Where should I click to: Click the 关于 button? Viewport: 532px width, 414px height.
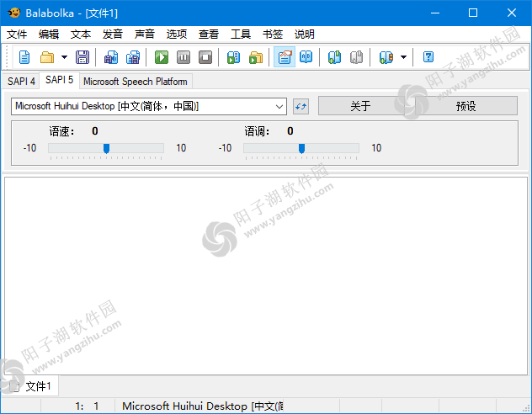tap(360, 106)
